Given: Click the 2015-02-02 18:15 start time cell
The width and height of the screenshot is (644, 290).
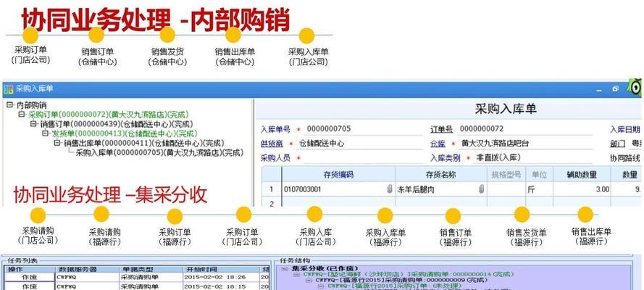Looking at the screenshot, I should click(x=221, y=286).
